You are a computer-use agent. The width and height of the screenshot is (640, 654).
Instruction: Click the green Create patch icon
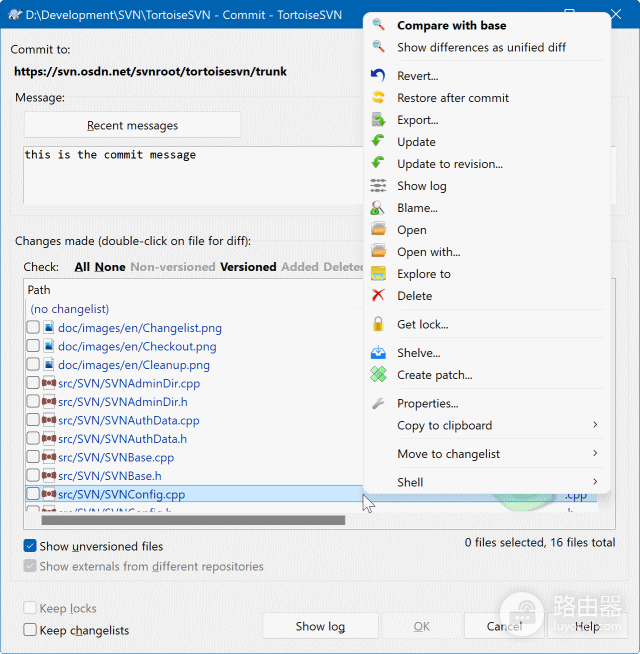[x=378, y=375]
